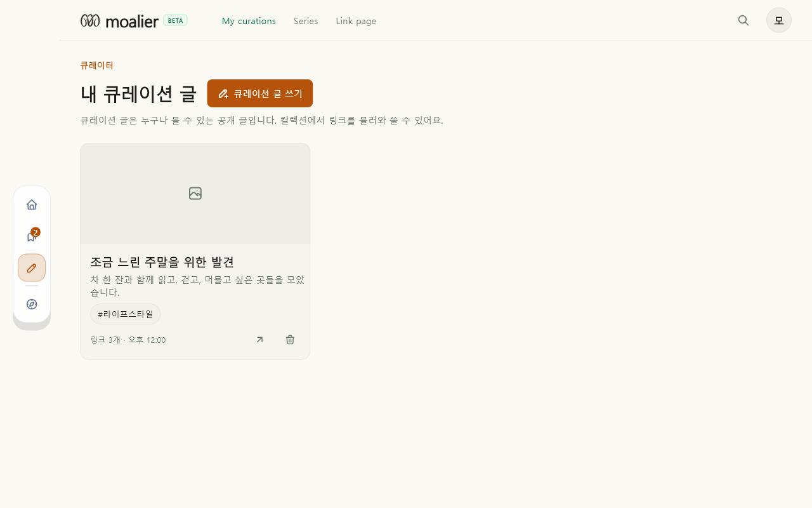Click the 큐레이터 label
The height and width of the screenshot is (508, 812).
[x=97, y=65]
